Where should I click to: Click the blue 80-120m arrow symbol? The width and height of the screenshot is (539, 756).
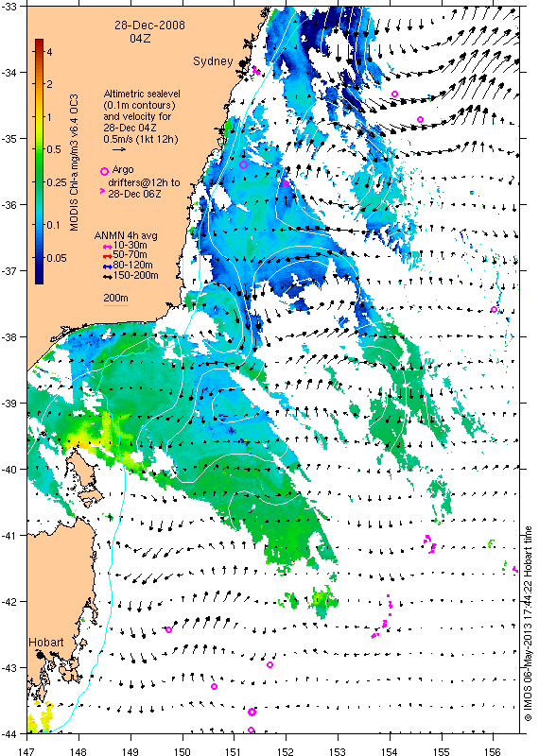[108, 266]
